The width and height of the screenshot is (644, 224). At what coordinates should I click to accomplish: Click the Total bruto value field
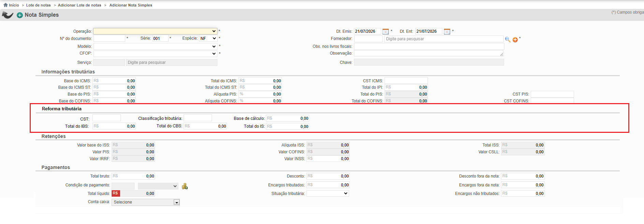pos(133,176)
